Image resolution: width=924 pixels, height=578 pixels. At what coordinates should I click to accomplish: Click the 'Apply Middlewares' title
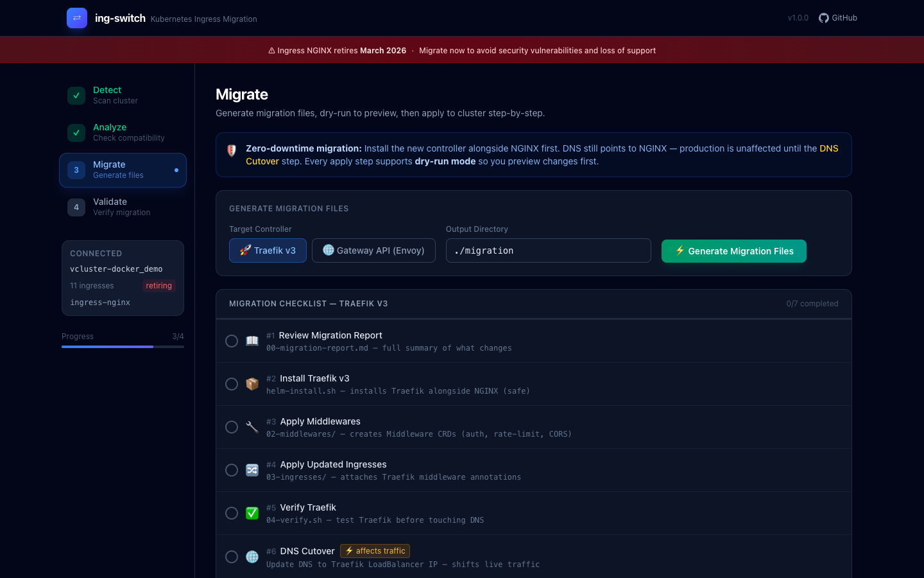coord(320,421)
